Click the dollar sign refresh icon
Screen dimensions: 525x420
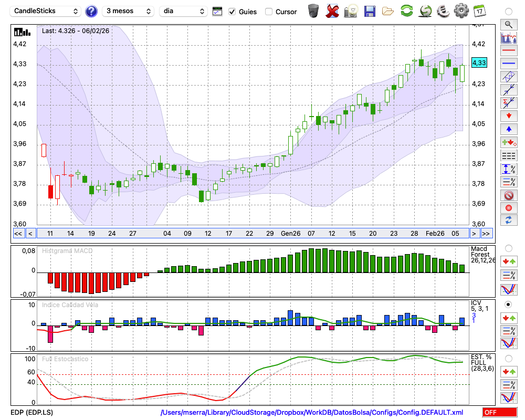click(425, 11)
